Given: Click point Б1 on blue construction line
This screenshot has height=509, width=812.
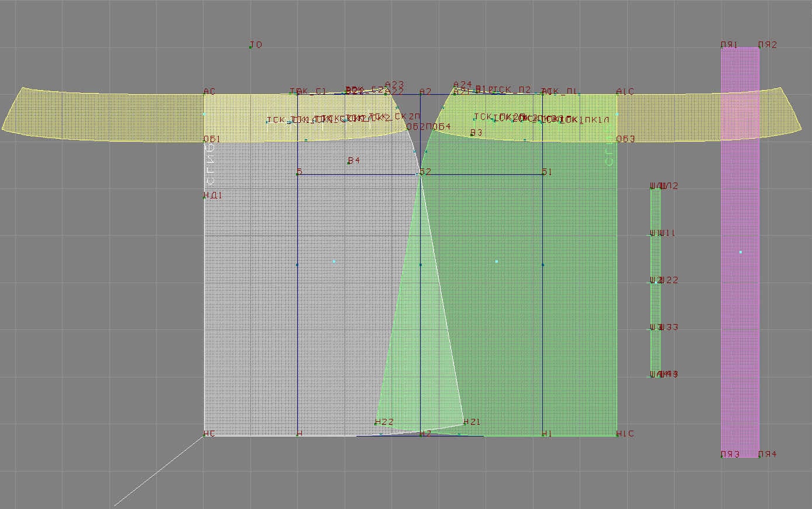Looking at the screenshot, I should (x=543, y=174).
